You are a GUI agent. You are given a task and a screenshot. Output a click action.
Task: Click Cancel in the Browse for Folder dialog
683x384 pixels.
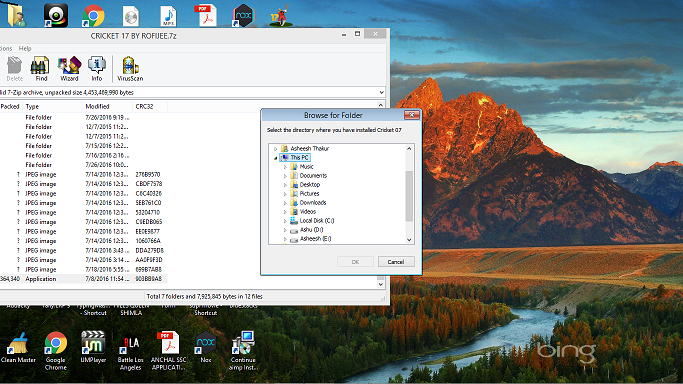tap(396, 262)
